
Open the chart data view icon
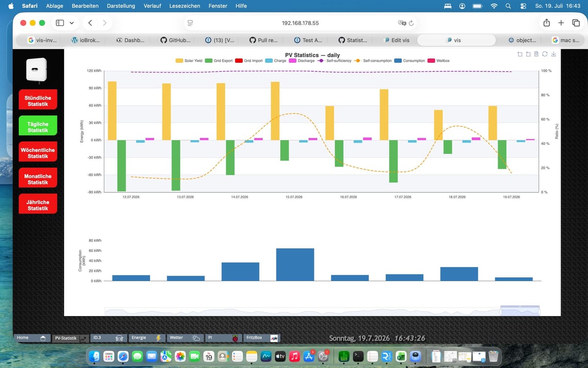point(537,54)
